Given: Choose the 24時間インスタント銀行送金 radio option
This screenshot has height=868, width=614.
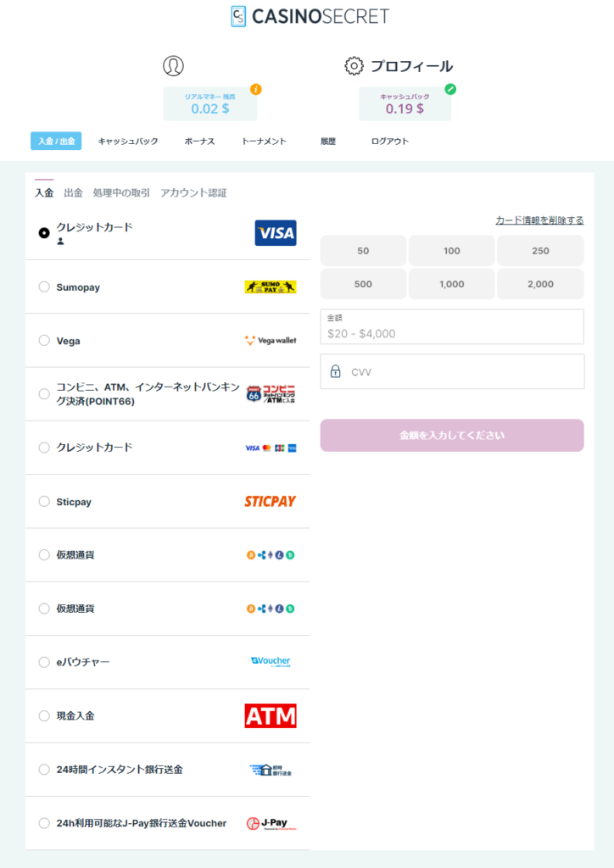Looking at the screenshot, I should 44,770.
